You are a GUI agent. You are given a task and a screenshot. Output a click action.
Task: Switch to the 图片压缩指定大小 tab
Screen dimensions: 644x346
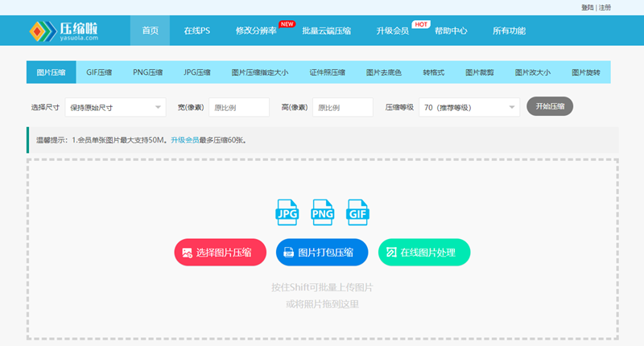(x=259, y=72)
